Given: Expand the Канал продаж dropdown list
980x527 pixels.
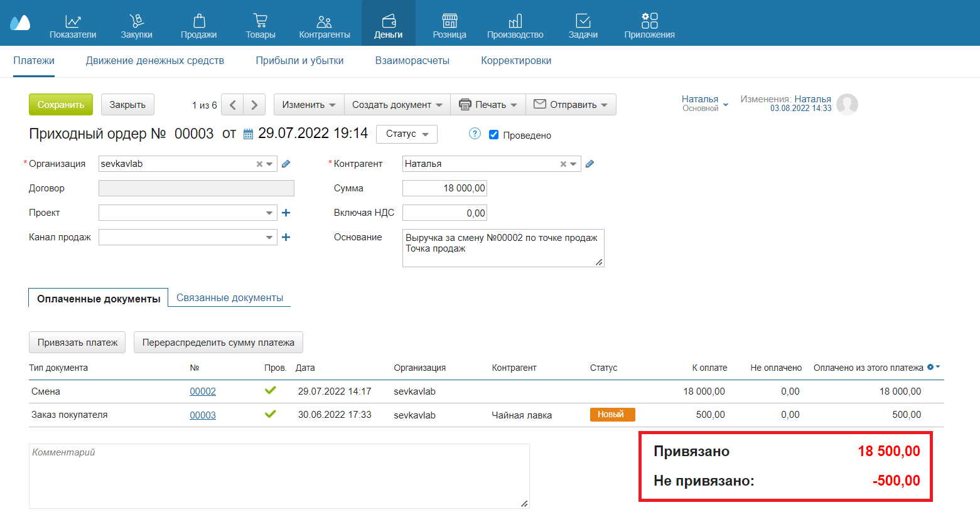Looking at the screenshot, I should [269, 237].
